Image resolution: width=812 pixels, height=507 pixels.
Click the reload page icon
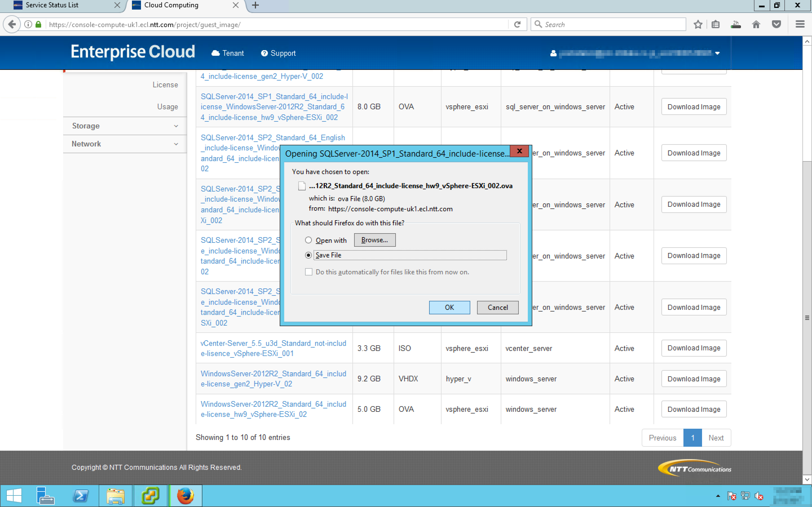517,25
